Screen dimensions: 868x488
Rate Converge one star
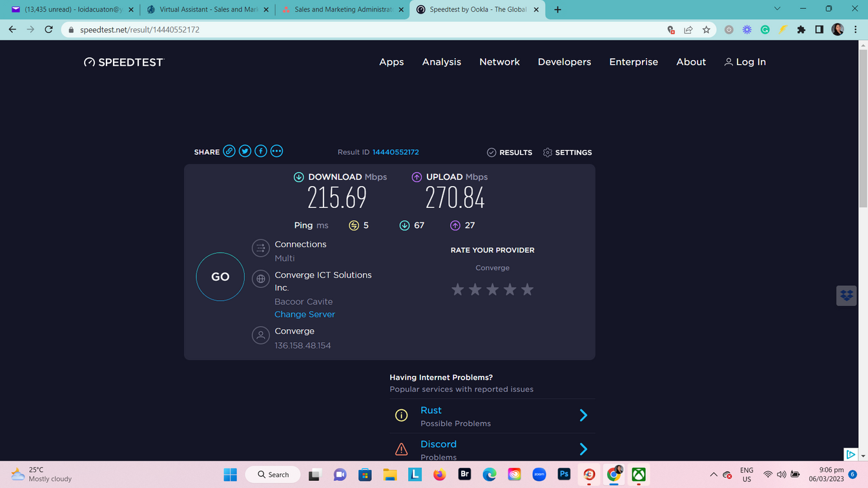tap(458, 289)
